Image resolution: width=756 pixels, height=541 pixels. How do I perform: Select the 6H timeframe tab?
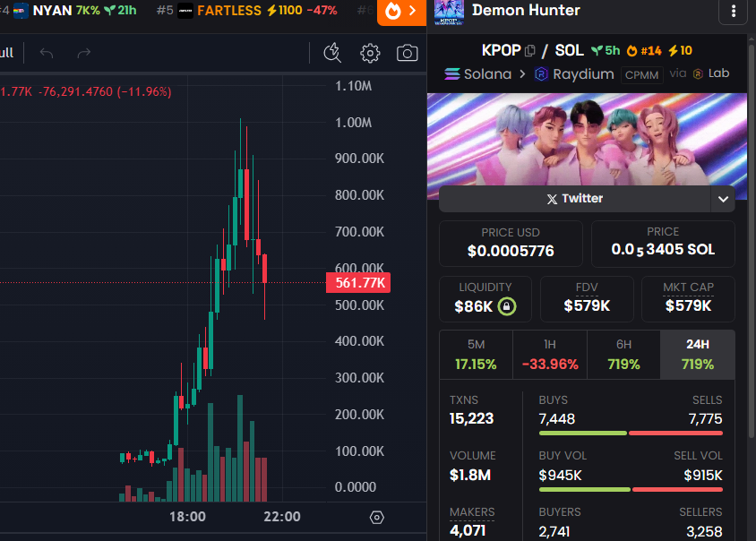coord(624,355)
